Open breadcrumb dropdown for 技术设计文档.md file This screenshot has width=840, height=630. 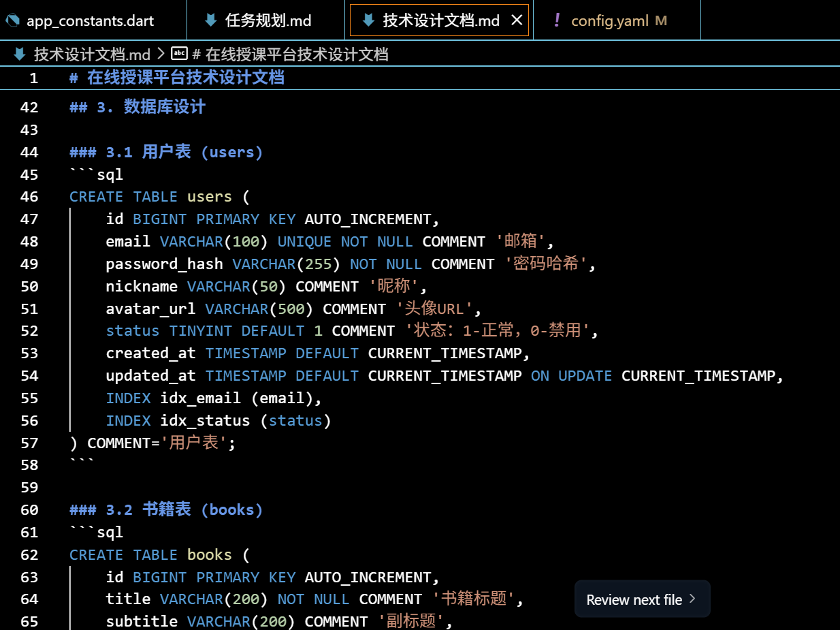pos(92,54)
